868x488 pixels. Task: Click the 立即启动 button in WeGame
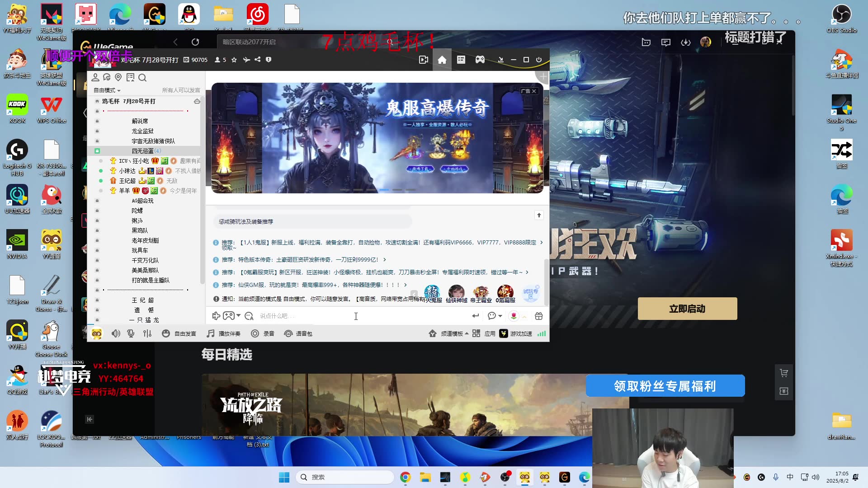(687, 309)
